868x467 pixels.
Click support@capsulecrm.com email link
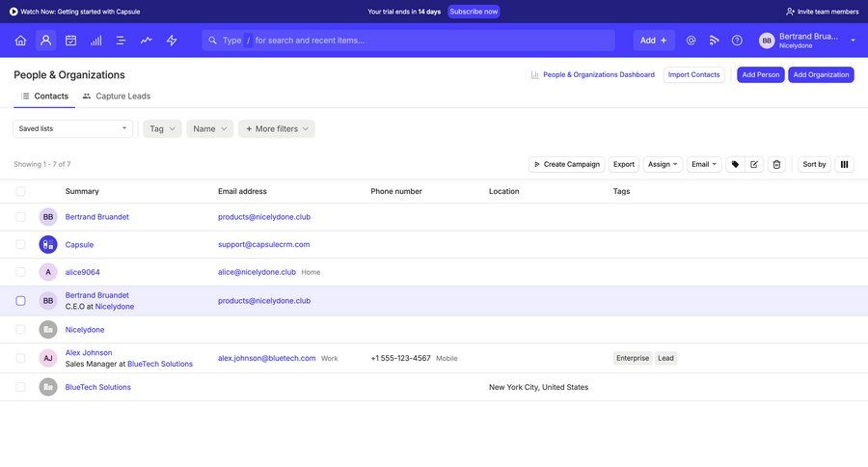point(264,244)
